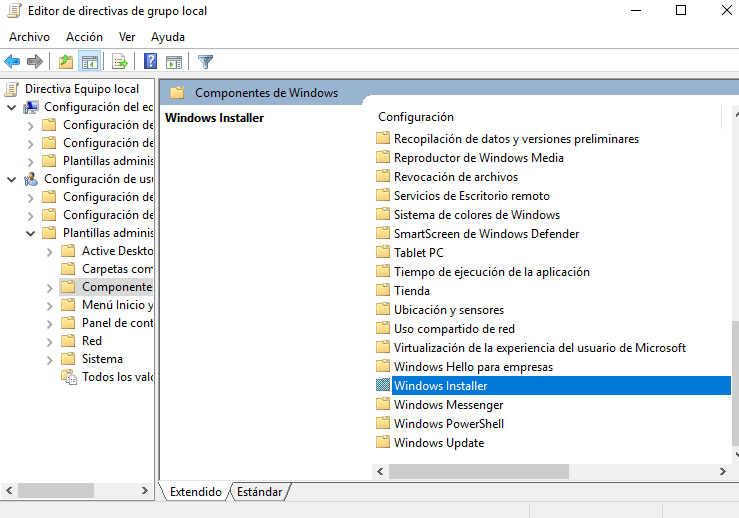This screenshot has height=518, width=739.
Task: Expand the Sistema tree node
Action: pyautogui.click(x=49, y=359)
